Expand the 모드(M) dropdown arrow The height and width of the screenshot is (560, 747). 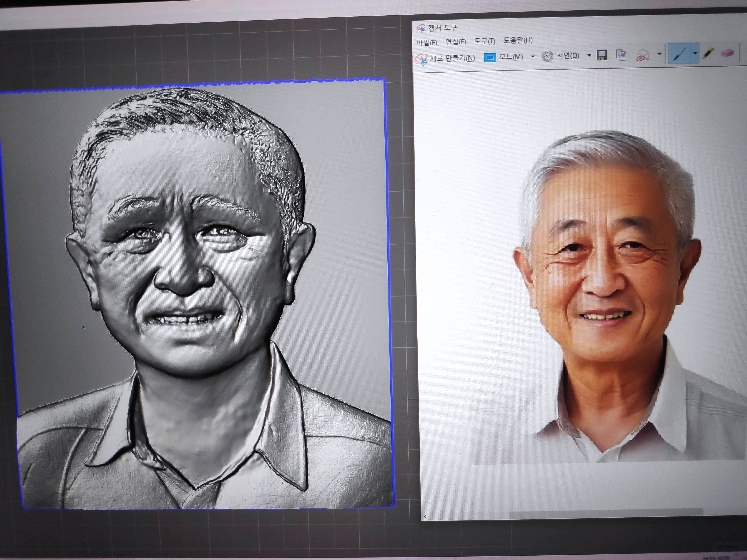pyautogui.click(x=533, y=56)
